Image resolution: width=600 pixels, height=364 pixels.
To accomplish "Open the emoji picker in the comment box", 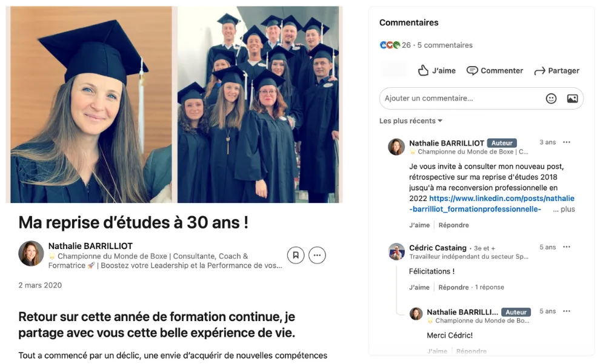I will (x=551, y=98).
